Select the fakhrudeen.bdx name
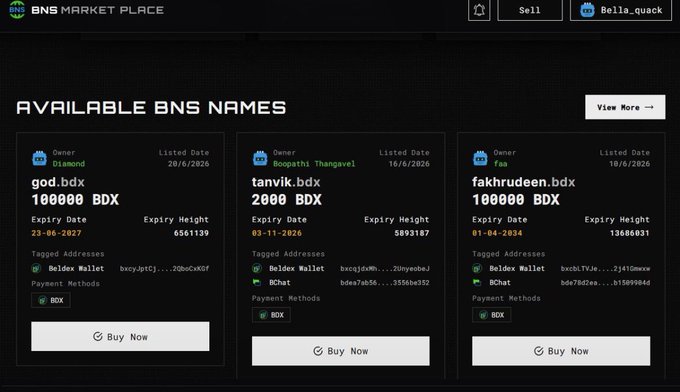The image size is (680, 392). click(x=523, y=182)
